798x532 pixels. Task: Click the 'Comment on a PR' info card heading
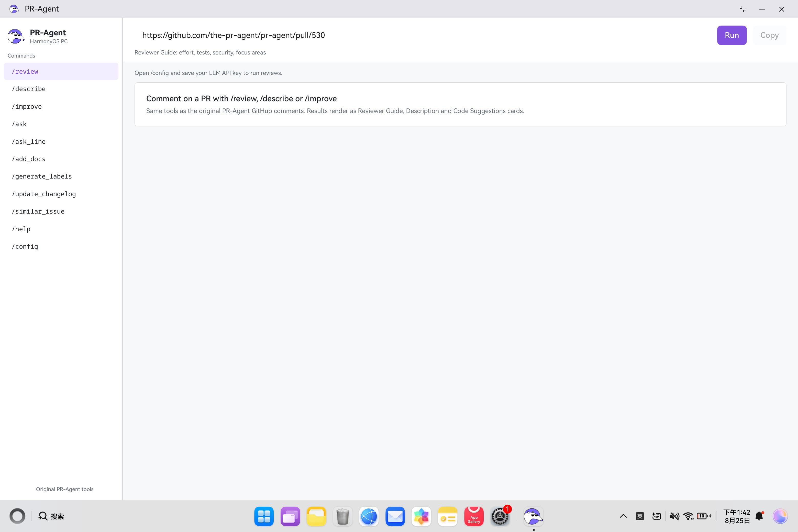coord(241,99)
